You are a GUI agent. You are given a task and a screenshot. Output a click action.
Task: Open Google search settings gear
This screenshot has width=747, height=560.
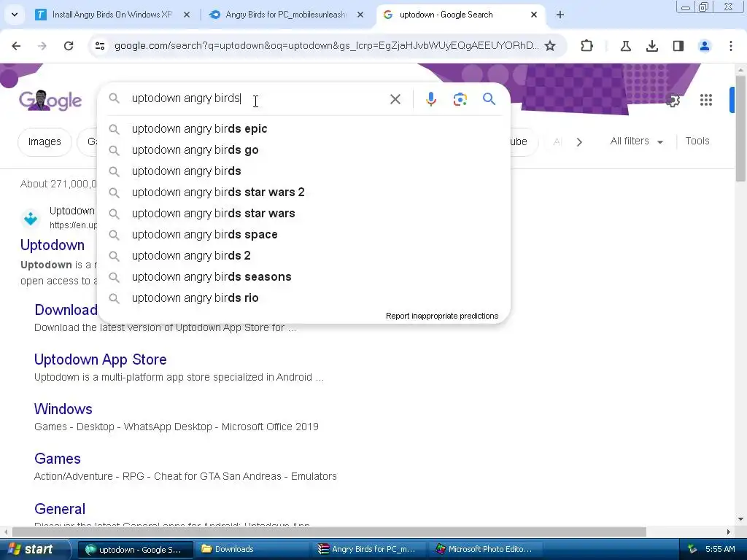point(673,100)
